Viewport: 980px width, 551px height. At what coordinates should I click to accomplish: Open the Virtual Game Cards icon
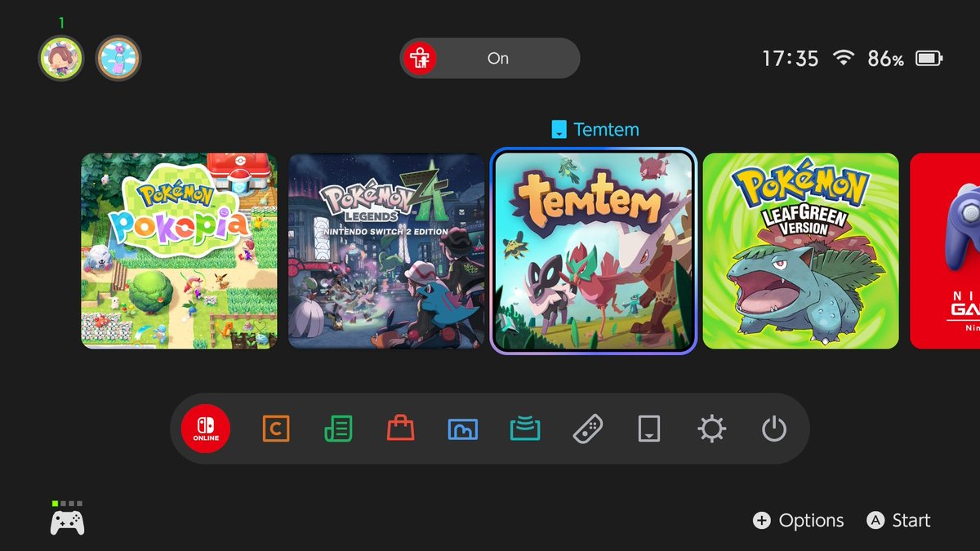(x=649, y=429)
